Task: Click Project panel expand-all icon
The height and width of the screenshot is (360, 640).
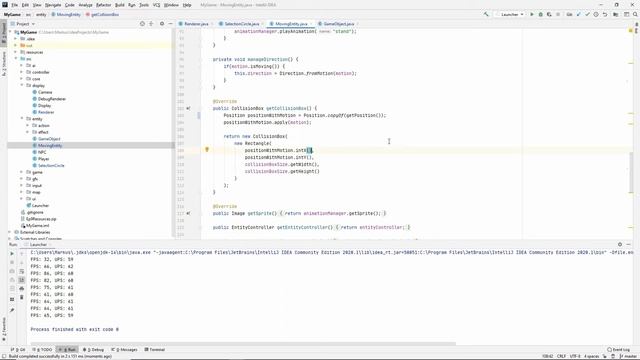Action: 151,24
